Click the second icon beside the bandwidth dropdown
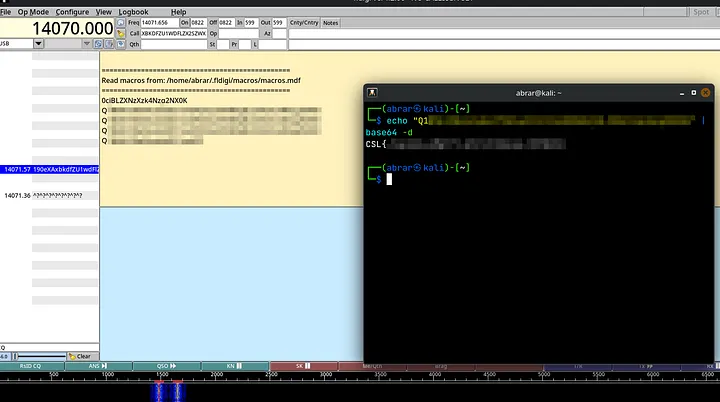Image resolution: width=720 pixels, height=402 pixels. tap(109, 44)
